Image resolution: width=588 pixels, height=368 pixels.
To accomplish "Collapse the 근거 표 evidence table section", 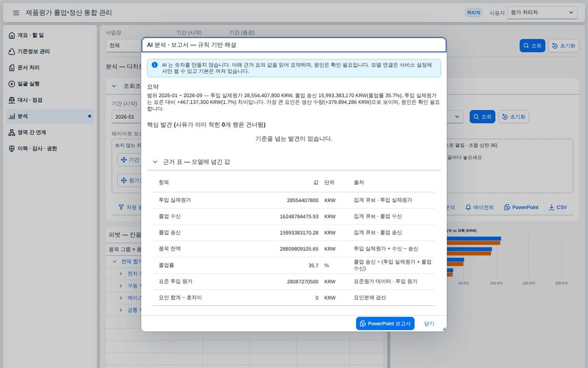I will pos(155,162).
